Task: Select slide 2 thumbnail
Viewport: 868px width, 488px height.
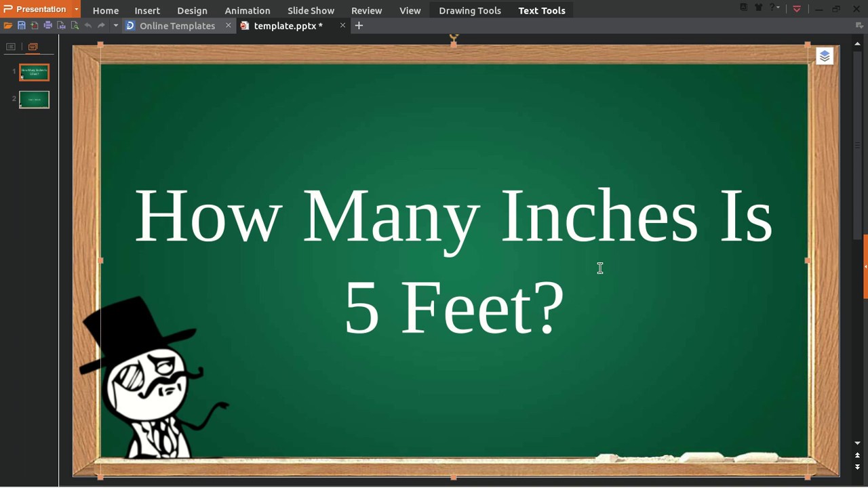Action: coord(34,100)
